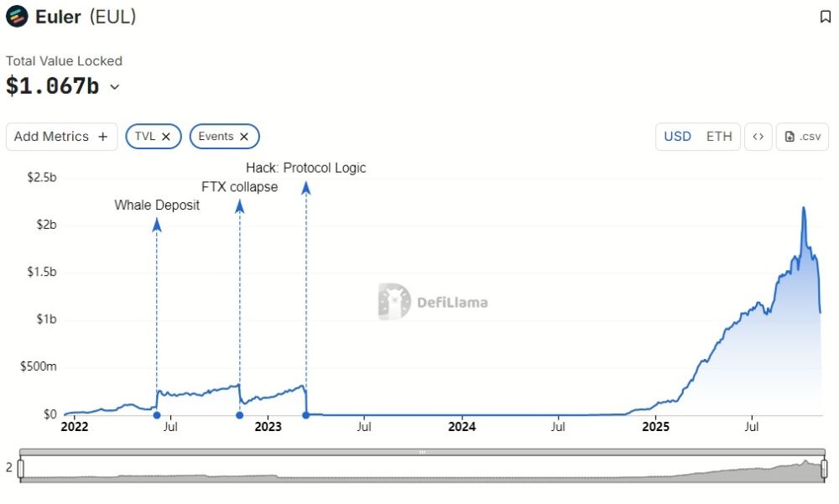
Task: Open the embed chart code icon
Action: [x=758, y=136]
